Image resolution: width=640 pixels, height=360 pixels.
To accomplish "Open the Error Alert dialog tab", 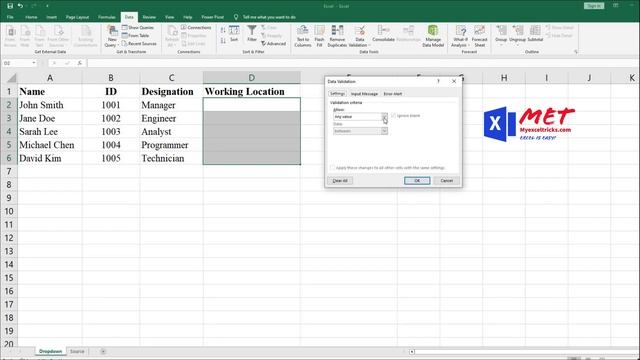I will click(x=393, y=94).
